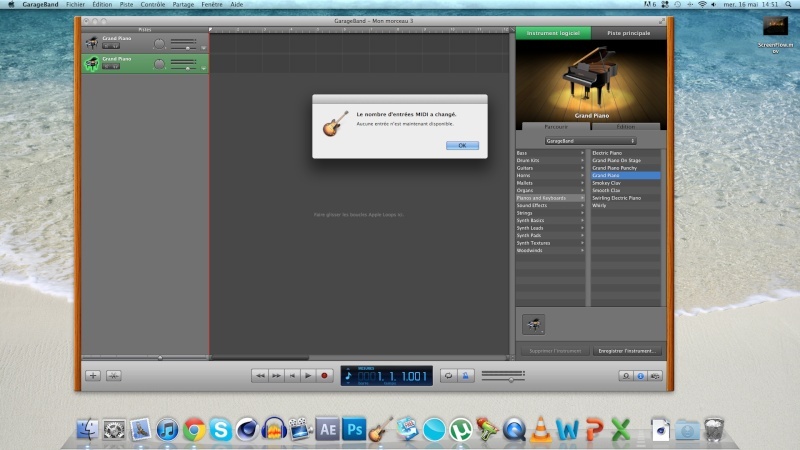Image resolution: width=800 pixels, height=450 pixels.
Task: Click the Enregistrer l'instrument button
Action: point(626,351)
